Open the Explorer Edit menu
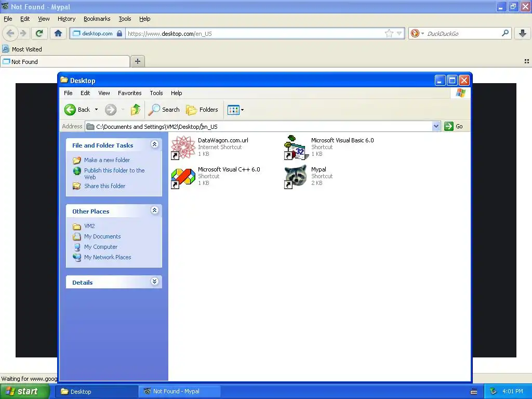 point(85,93)
